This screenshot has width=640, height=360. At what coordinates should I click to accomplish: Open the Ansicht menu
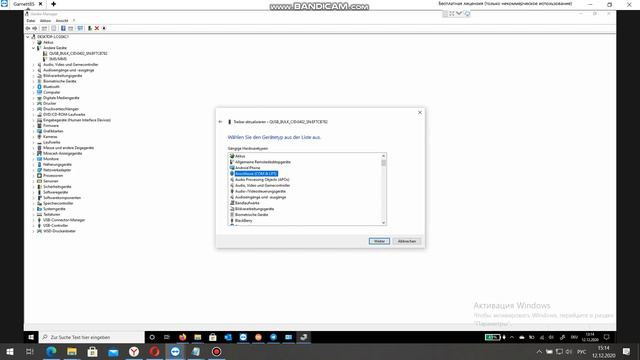(x=62, y=20)
